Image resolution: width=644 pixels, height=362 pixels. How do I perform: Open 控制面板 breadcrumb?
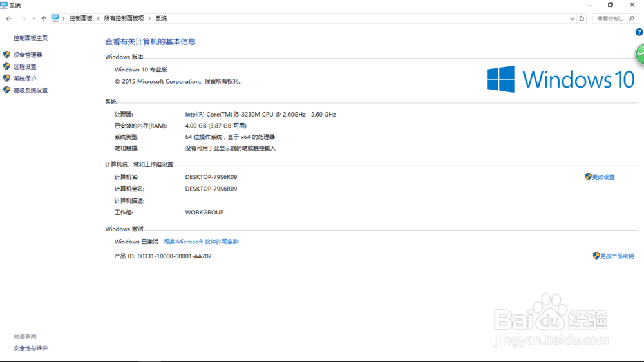tap(81, 19)
